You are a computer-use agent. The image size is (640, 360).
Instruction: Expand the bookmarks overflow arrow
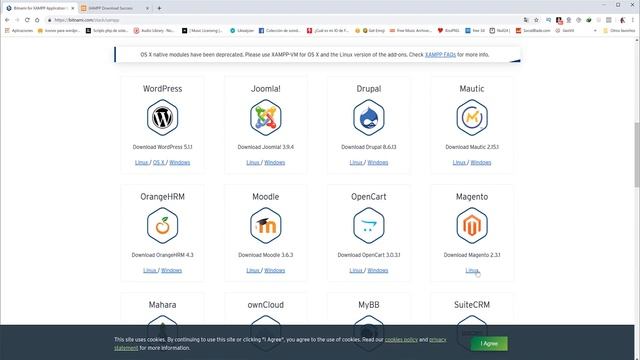[x=595, y=31]
